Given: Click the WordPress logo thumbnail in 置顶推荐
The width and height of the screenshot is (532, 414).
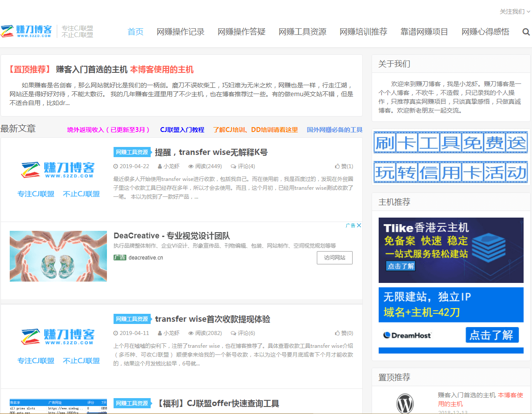Looking at the screenshot, I should point(405,403).
